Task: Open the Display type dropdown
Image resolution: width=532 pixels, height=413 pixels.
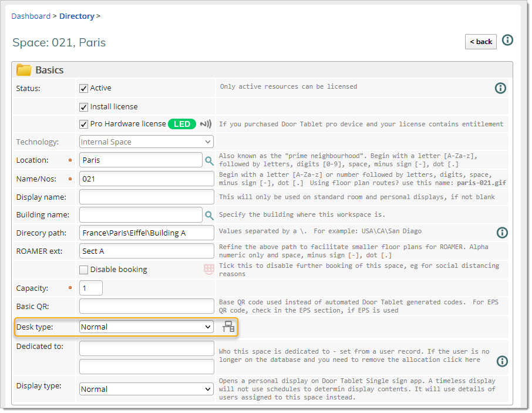Action: pyautogui.click(x=146, y=389)
